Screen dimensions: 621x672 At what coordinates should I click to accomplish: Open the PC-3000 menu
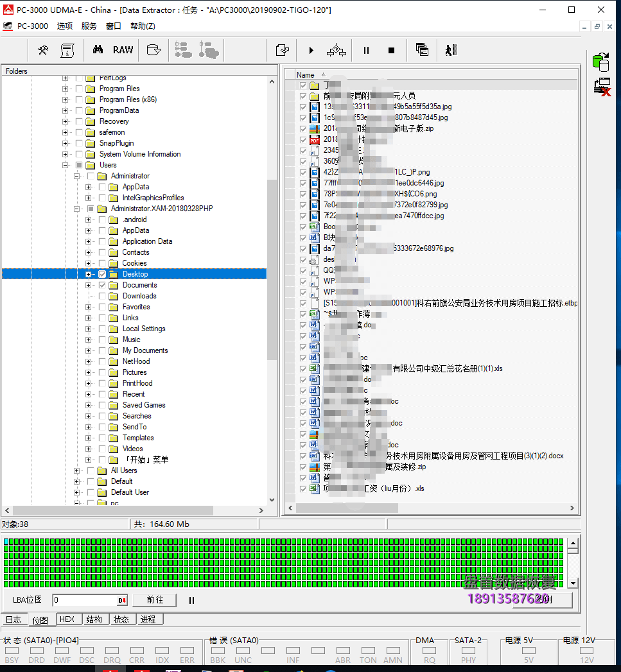[x=33, y=26]
